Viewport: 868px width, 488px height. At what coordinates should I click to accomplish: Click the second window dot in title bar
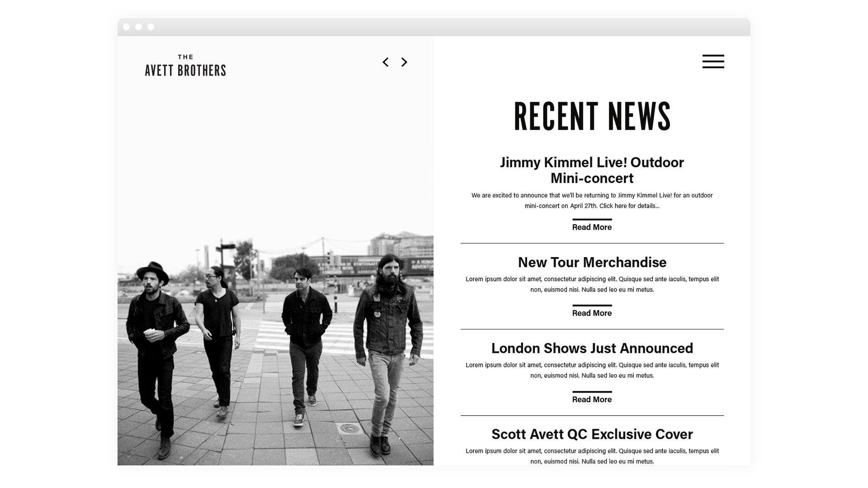pyautogui.click(x=139, y=27)
